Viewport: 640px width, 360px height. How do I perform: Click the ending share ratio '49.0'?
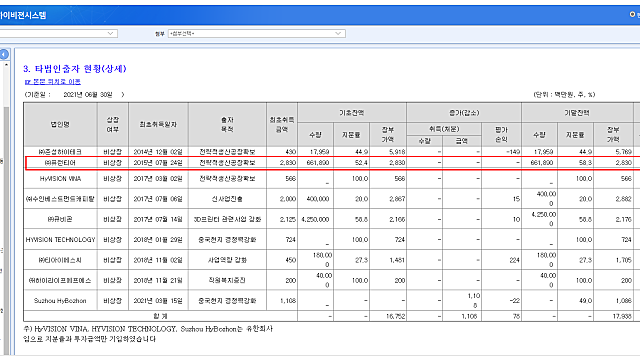pyautogui.click(x=585, y=301)
